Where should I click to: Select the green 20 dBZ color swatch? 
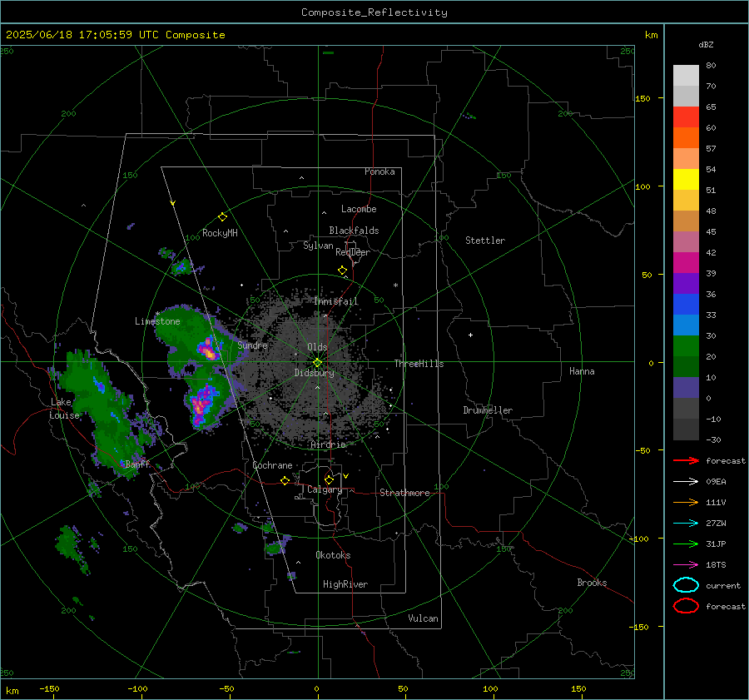point(686,346)
